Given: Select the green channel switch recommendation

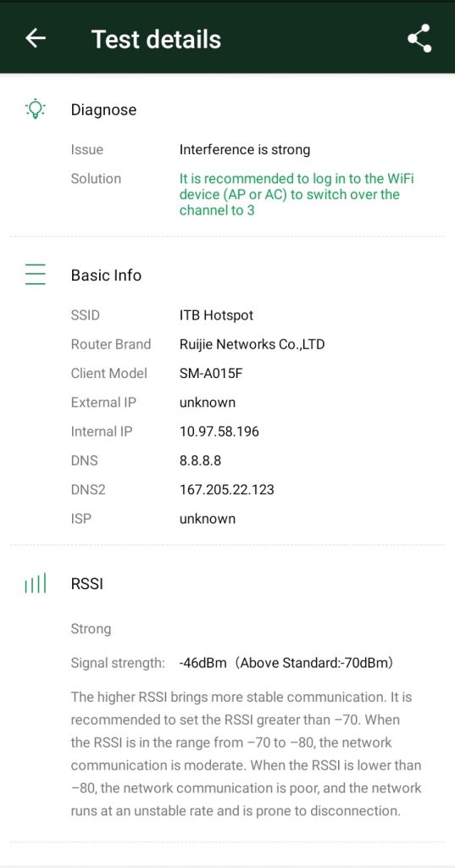Looking at the screenshot, I should [x=297, y=194].
